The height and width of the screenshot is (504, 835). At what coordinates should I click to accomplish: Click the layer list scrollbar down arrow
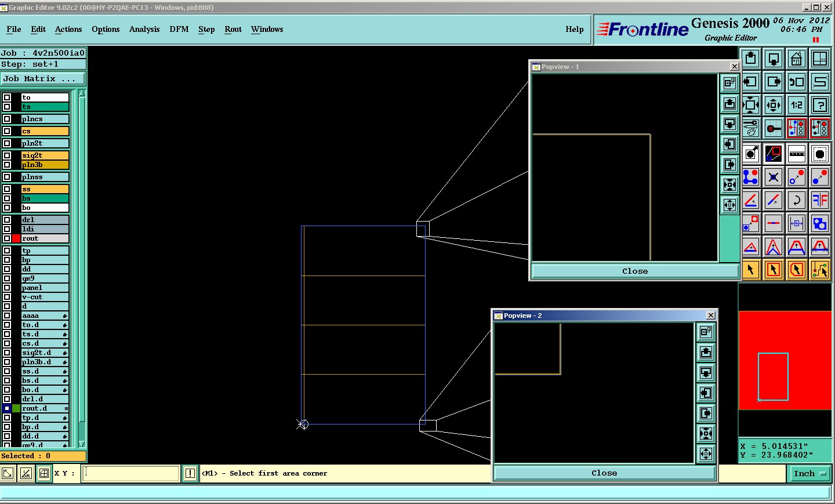coord(82,444)
